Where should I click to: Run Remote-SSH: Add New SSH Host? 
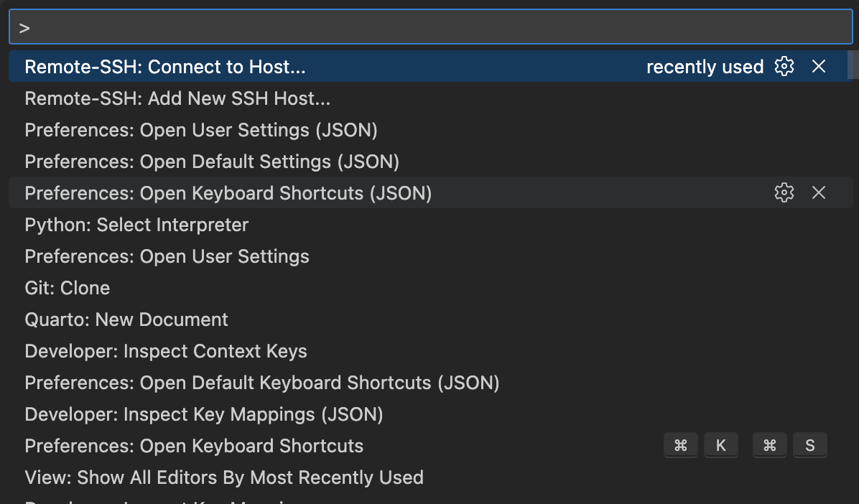(177, 98)
